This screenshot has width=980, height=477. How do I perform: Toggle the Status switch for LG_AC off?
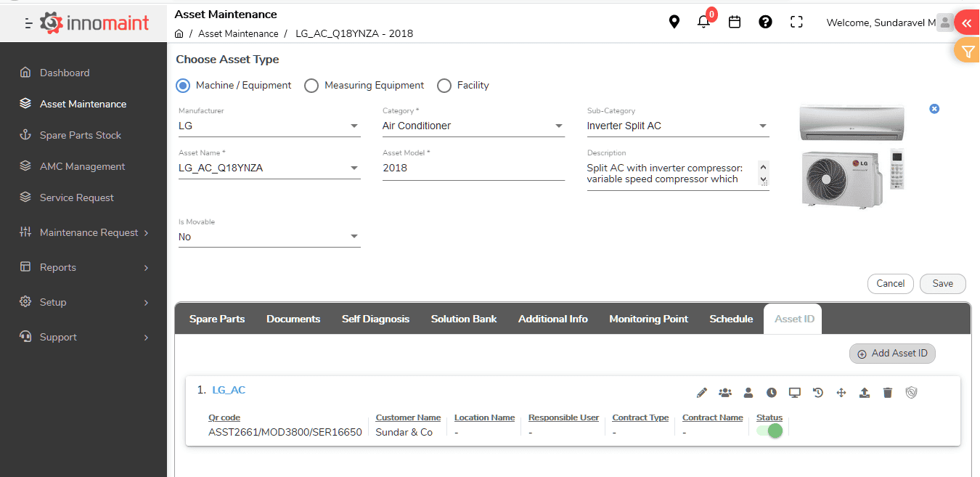pyautogui.click(x=768, y=431)
